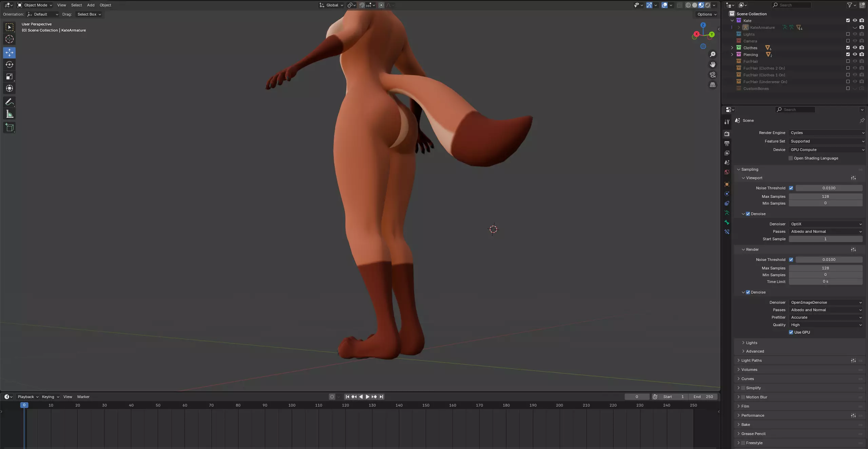Activate the Cursor tool
868x449 pixels.
coord(9,39)
